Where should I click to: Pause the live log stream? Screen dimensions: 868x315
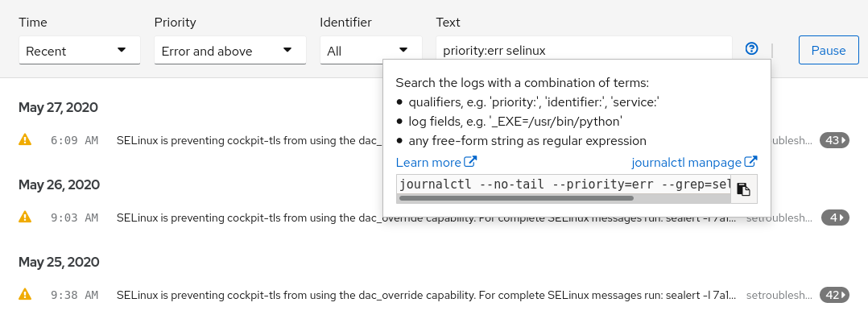[x=828, y=51]
